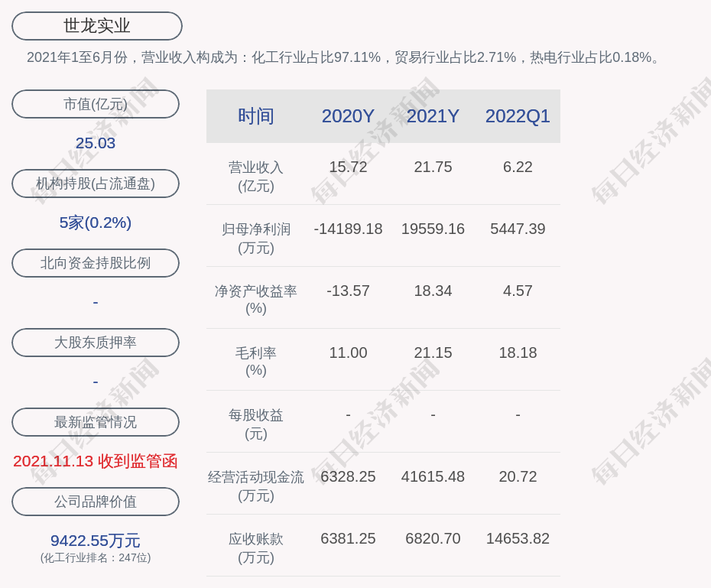Click the 公司品牌价值 label pill
Viewport: 711px width, 588px height.
point(96,502)
